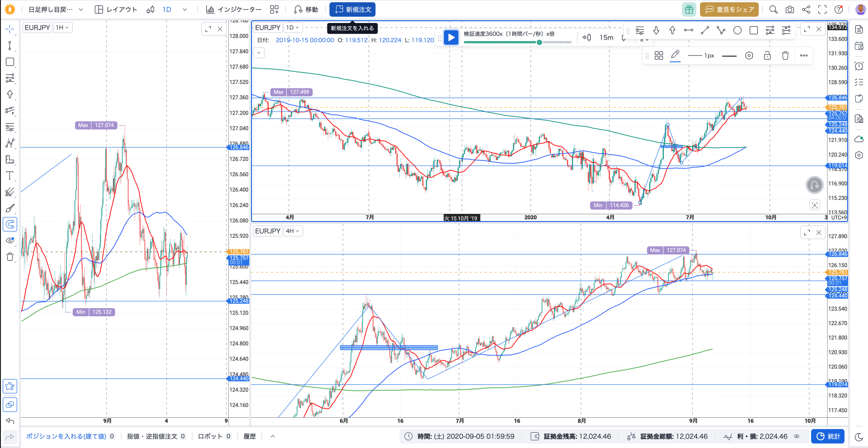Select the text tool in left toolbar
The image size is (868, 448).
click(9, 176)
